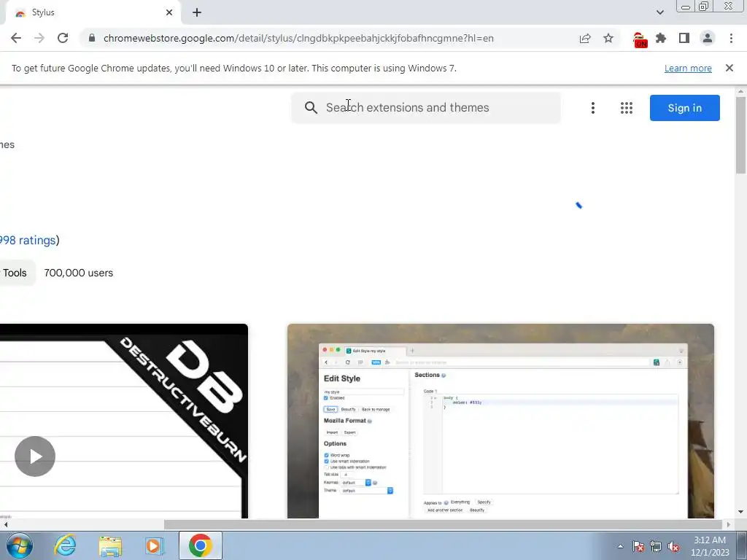This screenshot has width=747, height=560.
Task: Play the DestructiveBurn video
Action: [x=35, y=456]
